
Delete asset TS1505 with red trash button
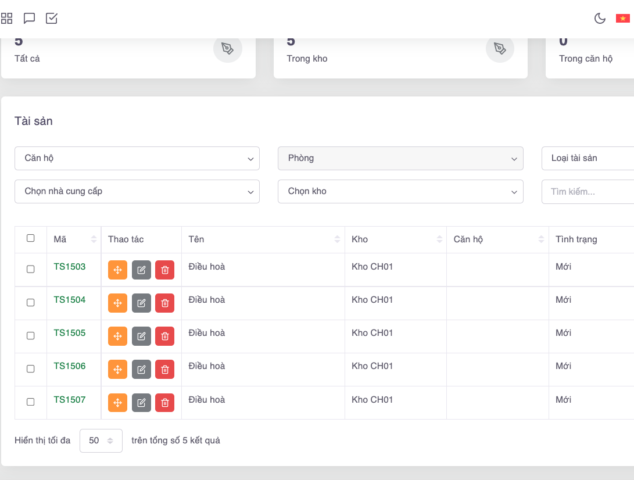coord(165,336)
